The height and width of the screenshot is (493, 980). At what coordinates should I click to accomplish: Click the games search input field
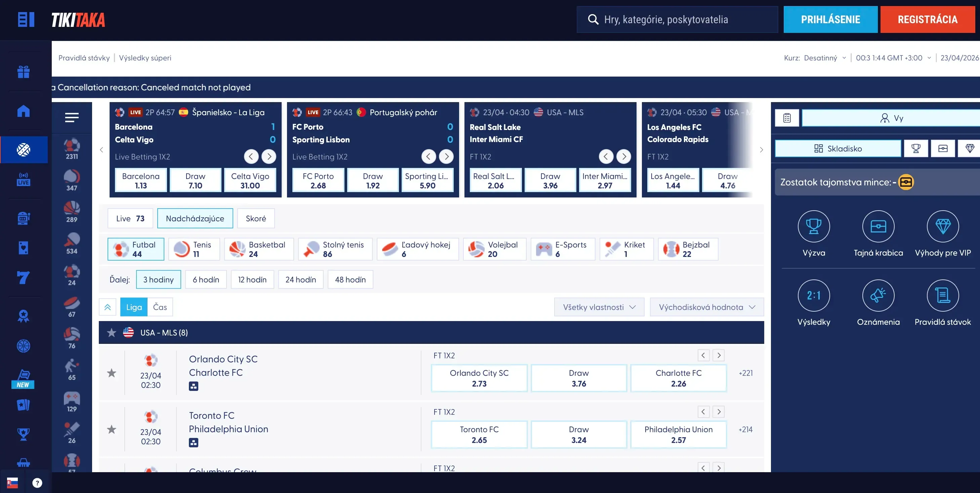677,19
